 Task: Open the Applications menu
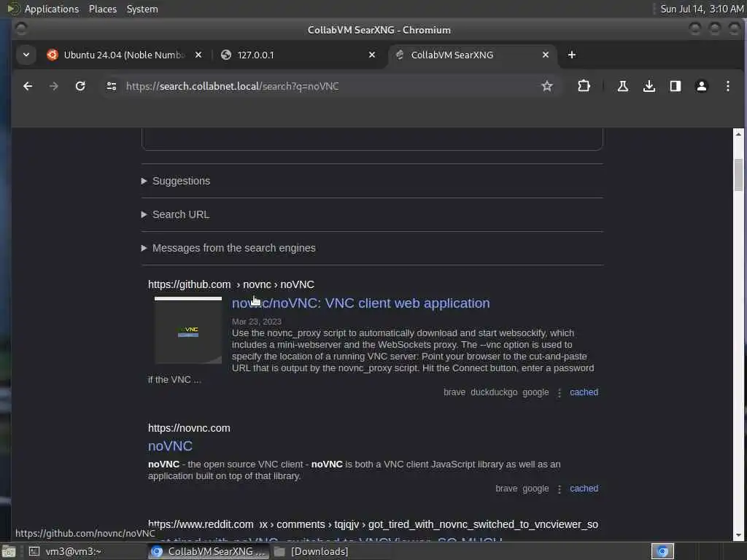[x=52, y=9]
